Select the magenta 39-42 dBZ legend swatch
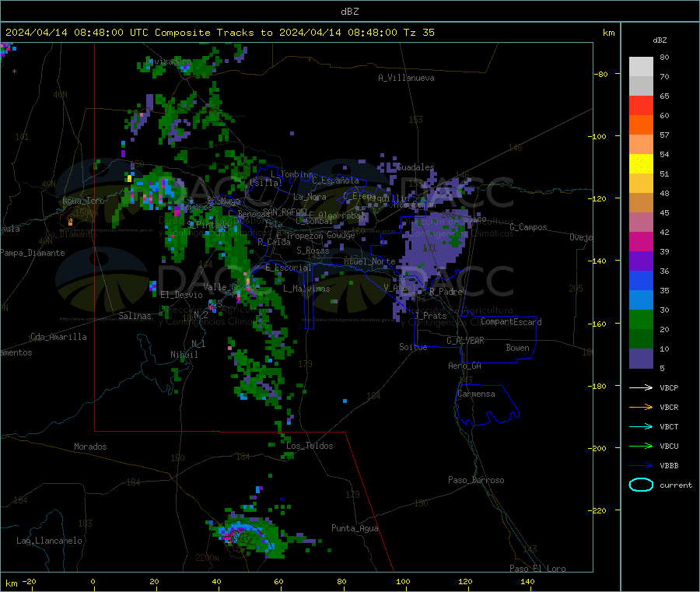 point(641,241)
